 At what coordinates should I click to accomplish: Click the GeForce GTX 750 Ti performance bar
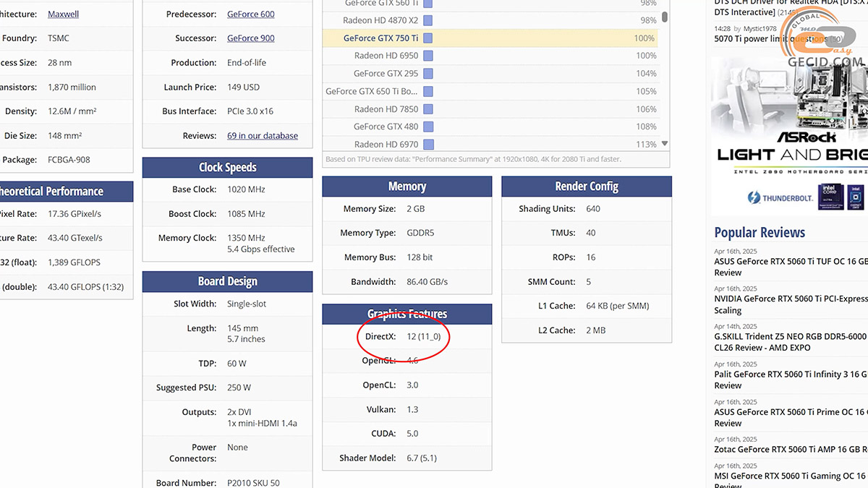427,38
